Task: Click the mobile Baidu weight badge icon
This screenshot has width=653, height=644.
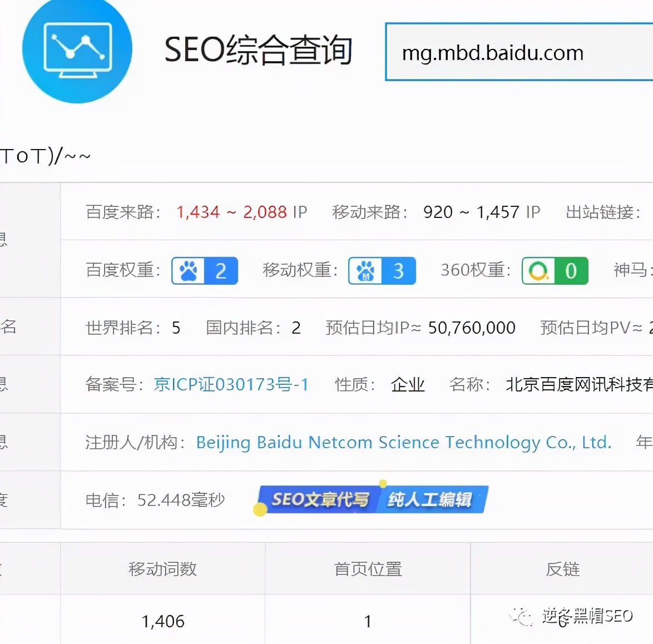Action: click(364, 271)
